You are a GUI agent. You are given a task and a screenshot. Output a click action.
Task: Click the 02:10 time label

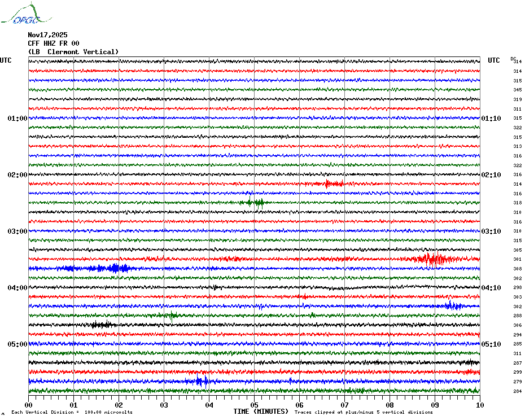coord(491,175)
